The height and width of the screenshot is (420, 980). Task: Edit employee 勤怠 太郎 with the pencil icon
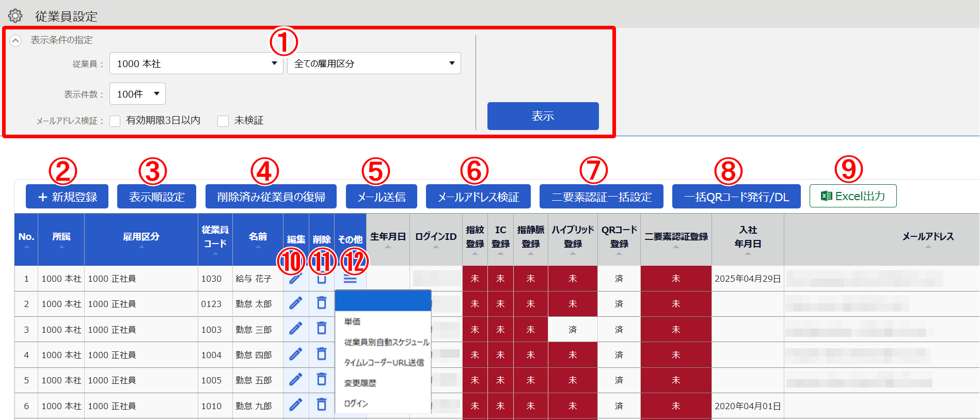tap(296, 303)
